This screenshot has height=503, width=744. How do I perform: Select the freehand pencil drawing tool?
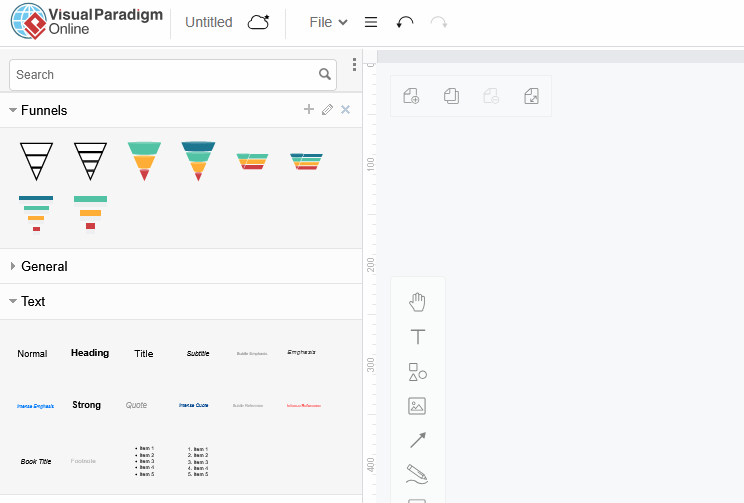(418, 474)
